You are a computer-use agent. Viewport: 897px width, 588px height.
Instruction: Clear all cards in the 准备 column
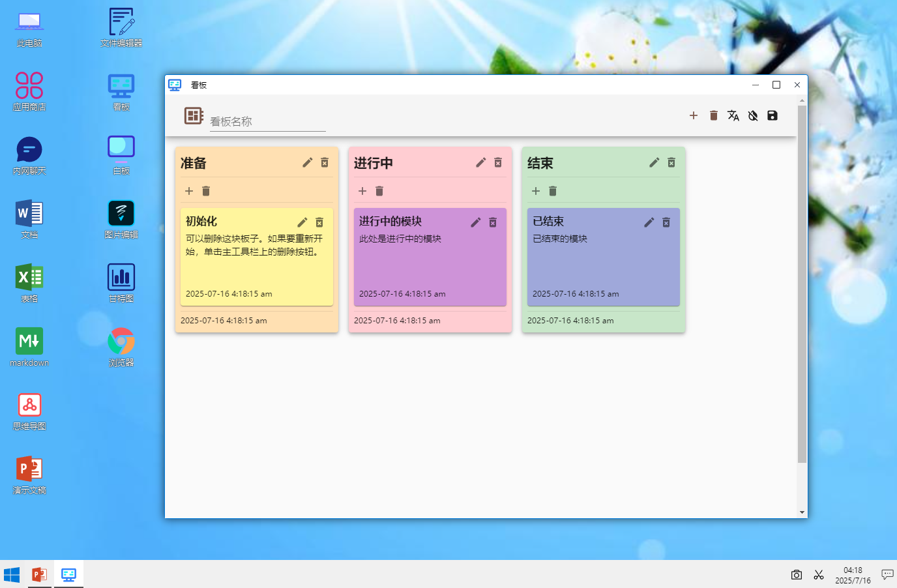206,191
